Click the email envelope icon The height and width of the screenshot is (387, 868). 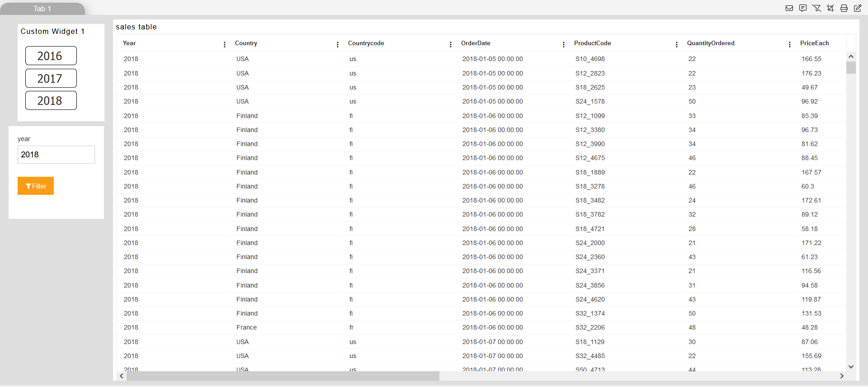(789, 8)
